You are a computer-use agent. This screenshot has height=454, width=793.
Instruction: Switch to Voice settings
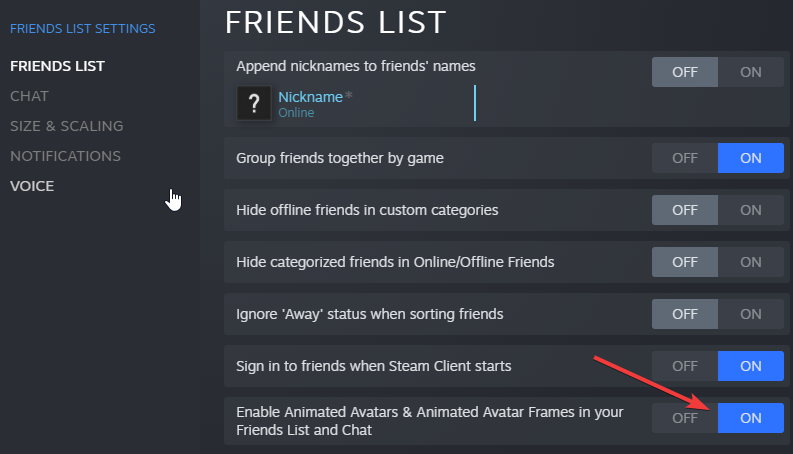click(x=32, y=186)
